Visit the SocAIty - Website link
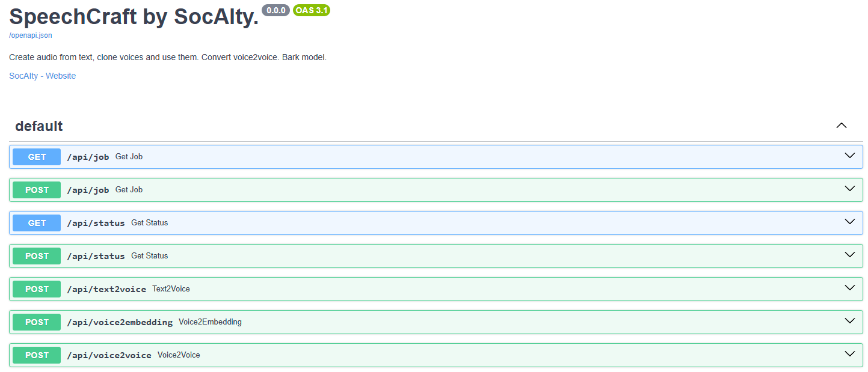The width and height of the screenshot is (868, 372). [x=43, y=76]
